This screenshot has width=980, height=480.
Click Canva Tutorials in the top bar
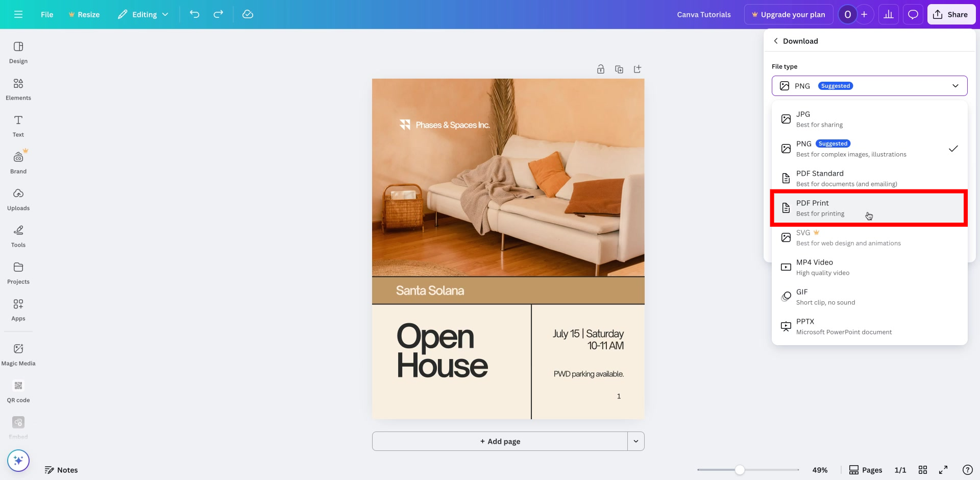(704, 14)
